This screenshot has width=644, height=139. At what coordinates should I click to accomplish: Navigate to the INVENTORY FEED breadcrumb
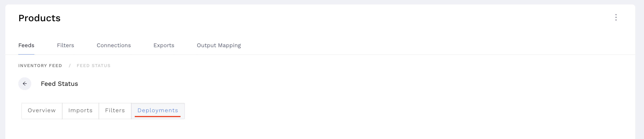pos(40,66)
